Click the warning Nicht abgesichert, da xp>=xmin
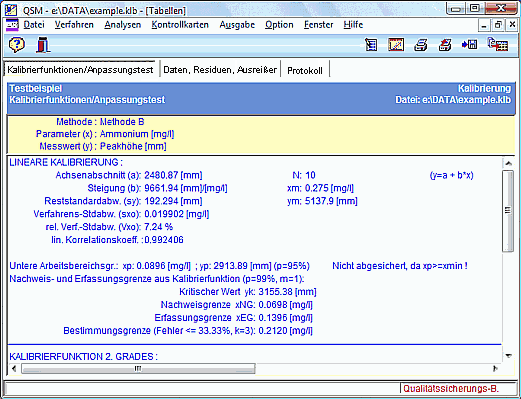This screenshot has height=399, width=521. (x=400, y=266)
